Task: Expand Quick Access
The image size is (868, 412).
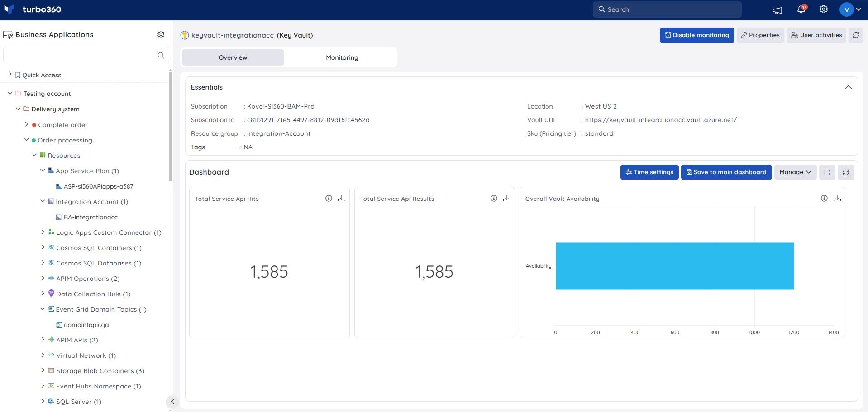Action: click(10, 74)
